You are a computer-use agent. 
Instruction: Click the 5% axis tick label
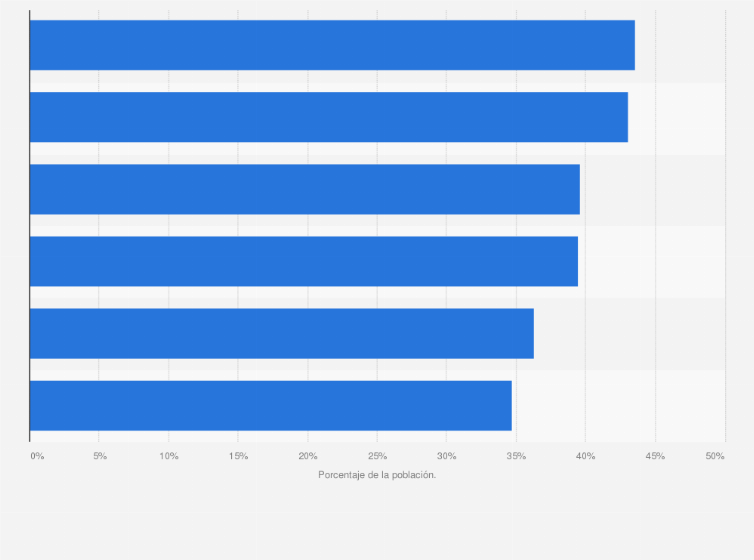point(100,456)
